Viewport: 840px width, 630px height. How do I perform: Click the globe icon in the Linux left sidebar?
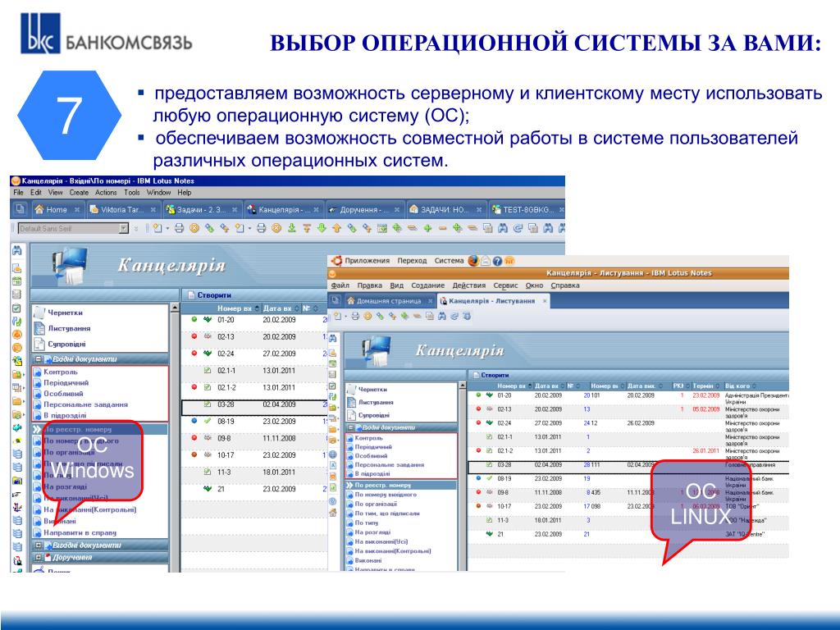(x=333, y=454)
